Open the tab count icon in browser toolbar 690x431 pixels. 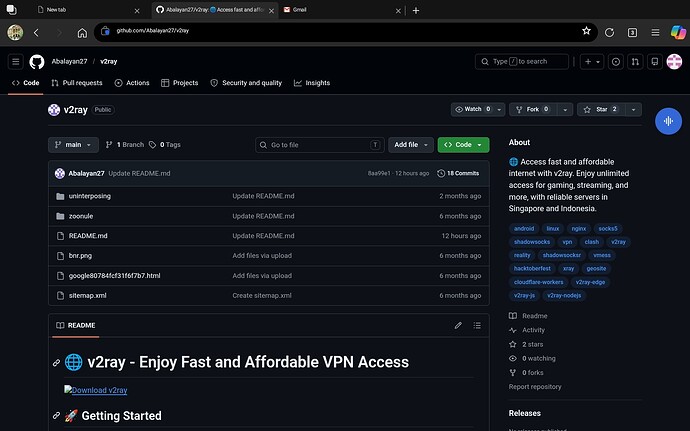click(632, 32)
